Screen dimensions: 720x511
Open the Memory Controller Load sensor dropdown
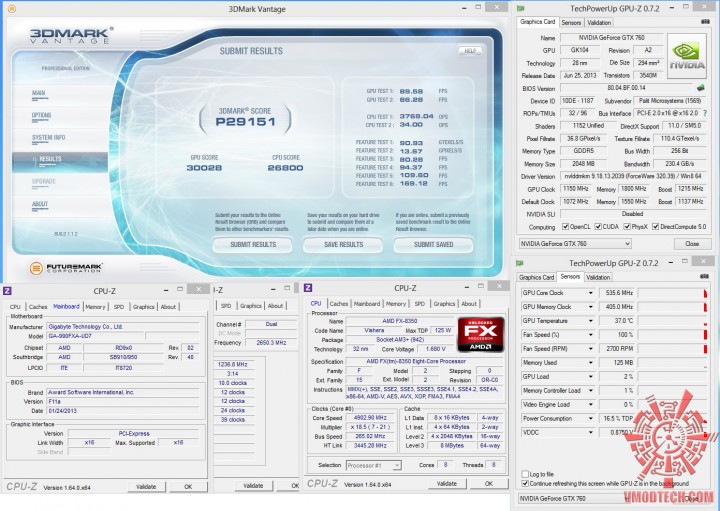[591, 391]
